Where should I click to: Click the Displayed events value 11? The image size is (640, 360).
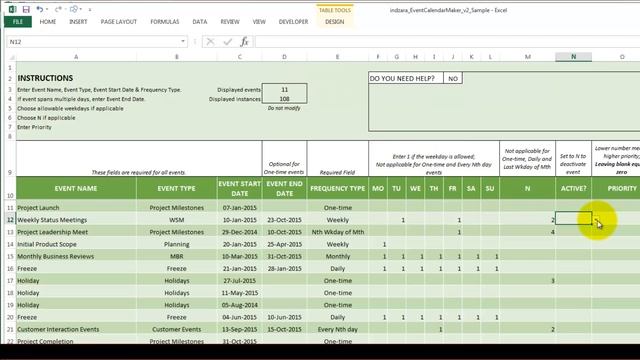(284, 89)
